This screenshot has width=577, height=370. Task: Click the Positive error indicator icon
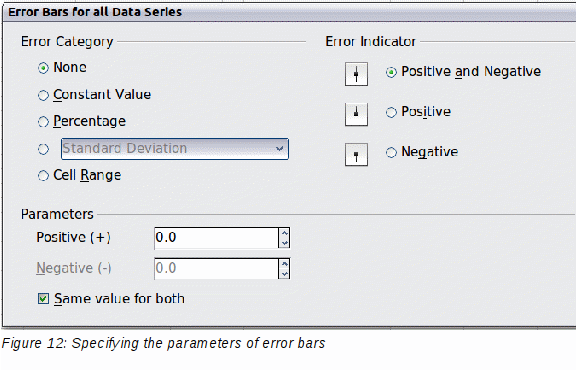click(356, 114)
